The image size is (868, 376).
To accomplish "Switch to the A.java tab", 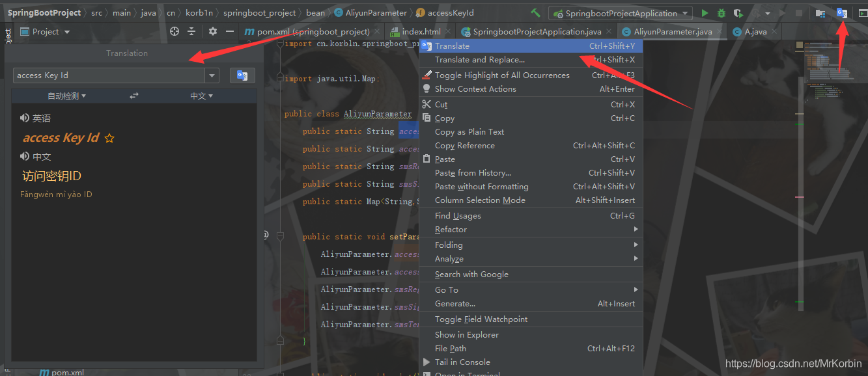I will click(755, 31).
